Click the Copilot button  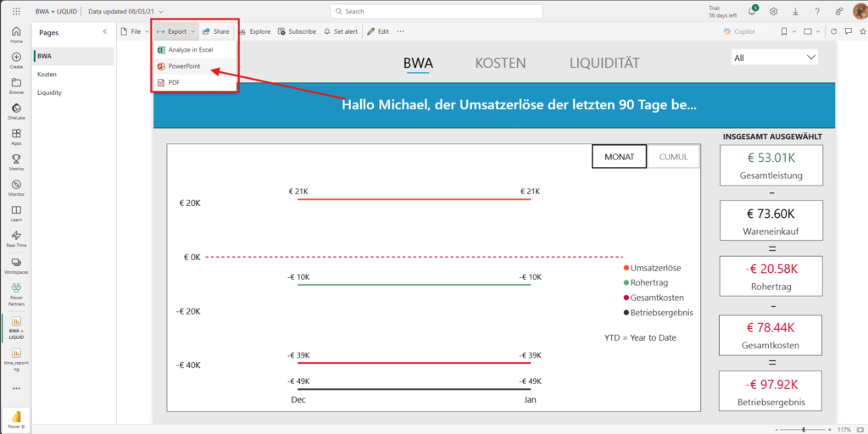tap(739, 31)
